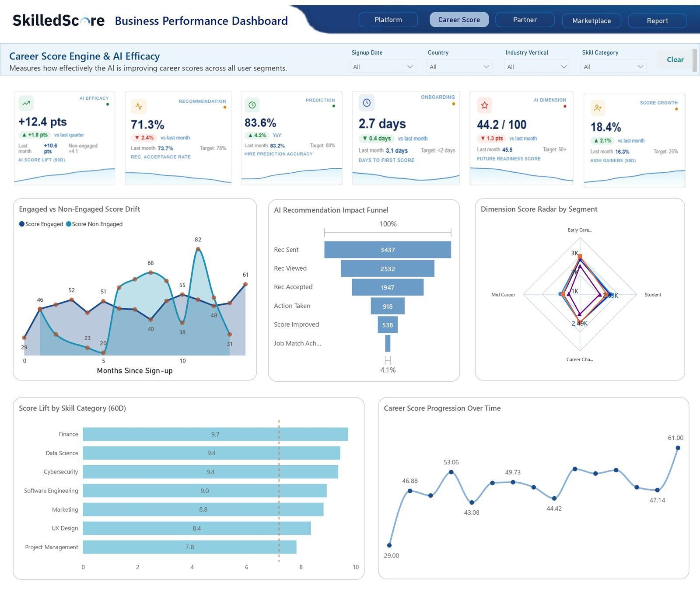This screenshot has height=603, width=700.
Task: Expand the Industry Vertical dropdown
Action: pos(537,66)
